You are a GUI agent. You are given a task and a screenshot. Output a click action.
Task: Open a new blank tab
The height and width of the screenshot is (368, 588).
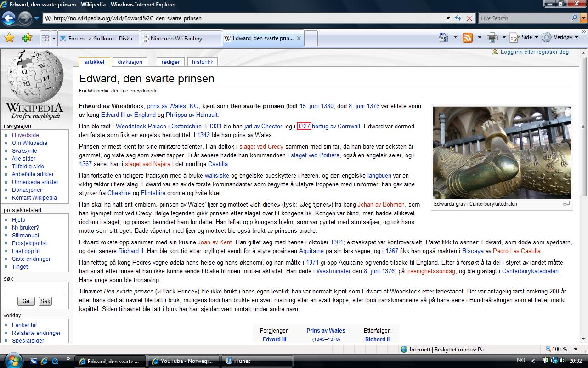(311, 39)
